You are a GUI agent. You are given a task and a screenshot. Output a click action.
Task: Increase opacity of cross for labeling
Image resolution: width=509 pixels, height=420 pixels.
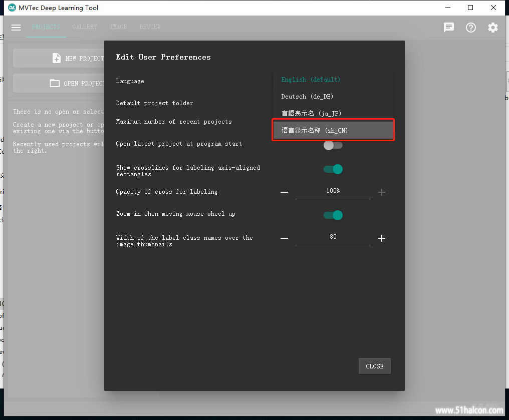(x=382, y=192)
